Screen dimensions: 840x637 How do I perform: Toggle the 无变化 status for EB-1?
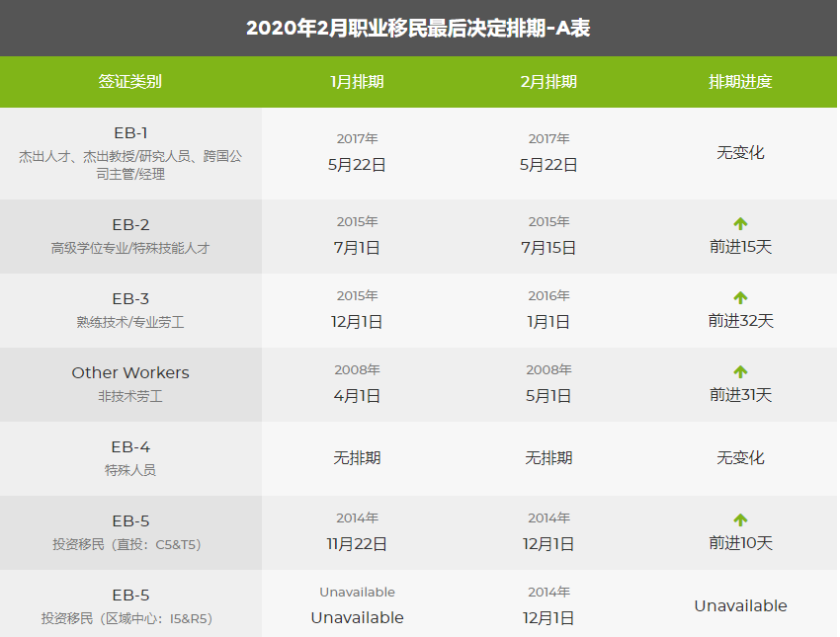(740, 154)
